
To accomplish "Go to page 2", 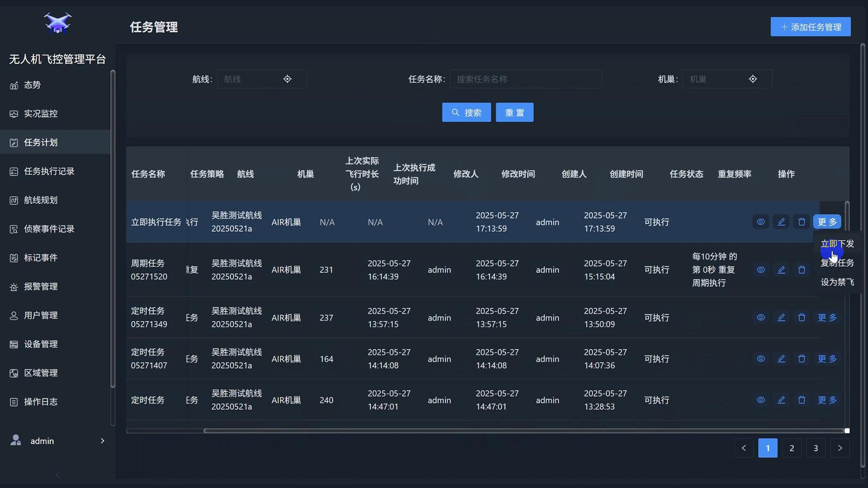I will 792,448.
